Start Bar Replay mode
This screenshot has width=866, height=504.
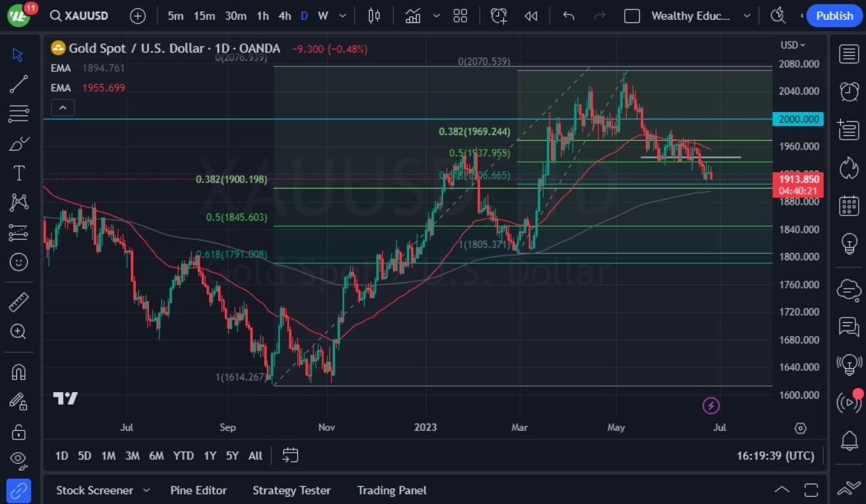(531, 16)
